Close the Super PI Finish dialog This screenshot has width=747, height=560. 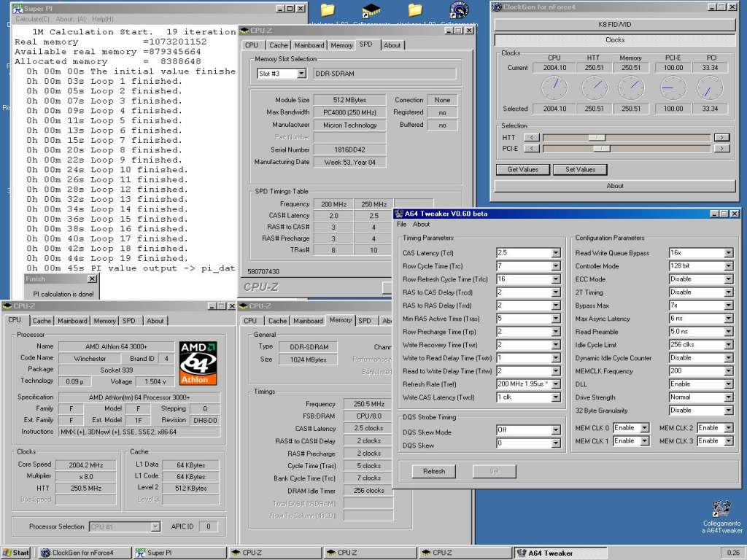[x=92, y=279]
